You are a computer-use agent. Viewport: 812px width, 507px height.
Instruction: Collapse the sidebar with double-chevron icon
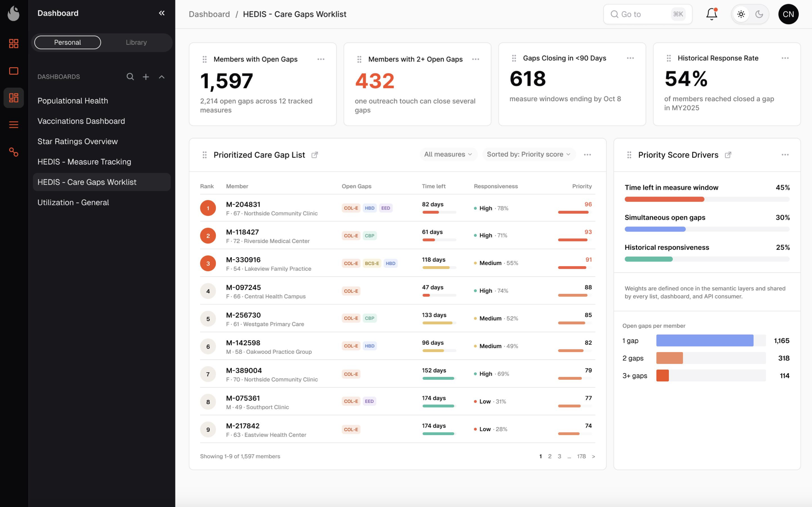(x=161, y=13)
